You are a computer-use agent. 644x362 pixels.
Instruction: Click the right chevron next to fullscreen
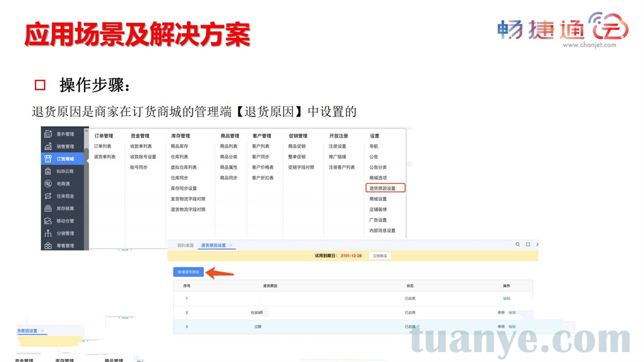point(537,244)
